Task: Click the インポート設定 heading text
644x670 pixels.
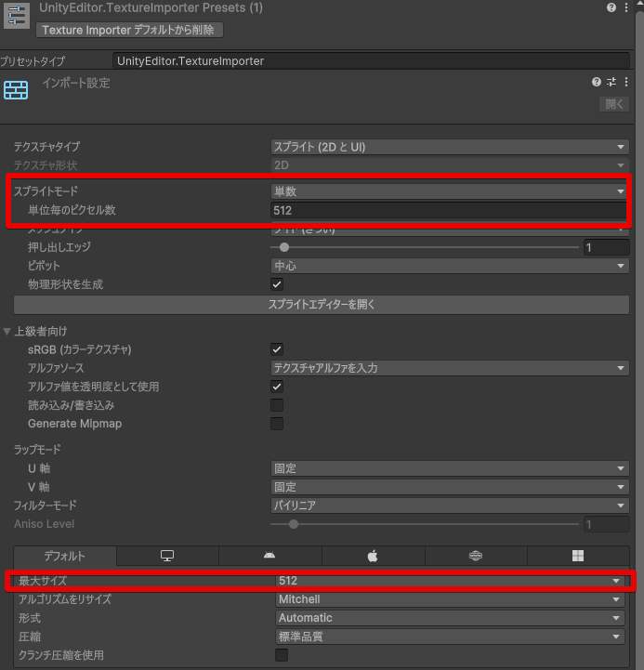Action: tap(76, 83)
